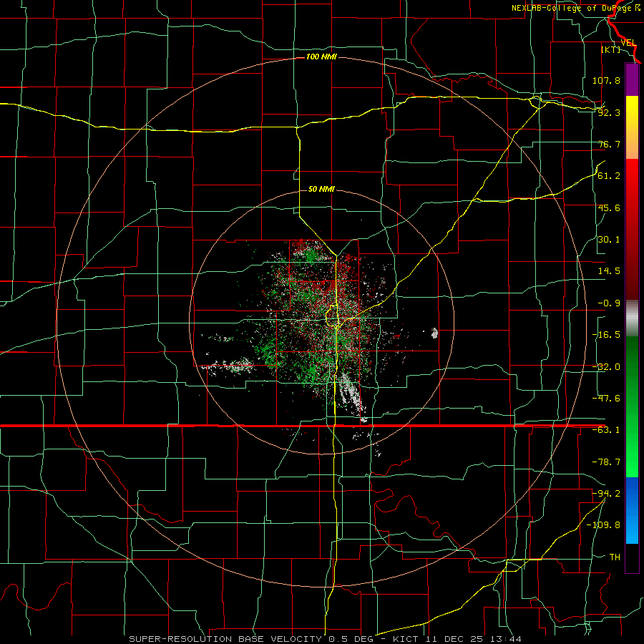Select the 30.1 scale value
Screen dimensions: 644x644
[x=609, y=240]
